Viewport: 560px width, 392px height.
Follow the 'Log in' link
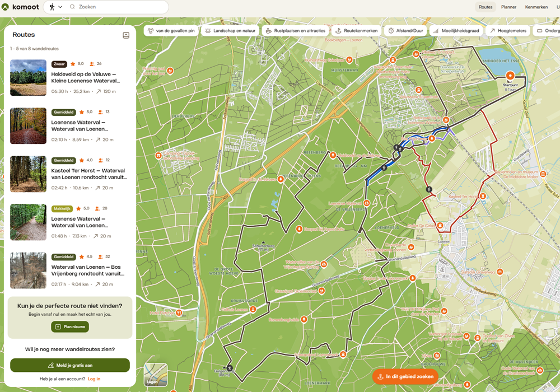[94, 379]
